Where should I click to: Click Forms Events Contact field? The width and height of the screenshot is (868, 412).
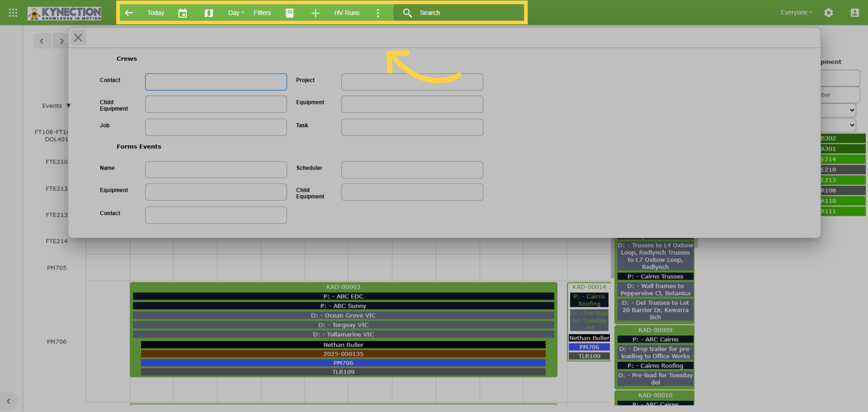pyautogui.click(x=216, y=215)
